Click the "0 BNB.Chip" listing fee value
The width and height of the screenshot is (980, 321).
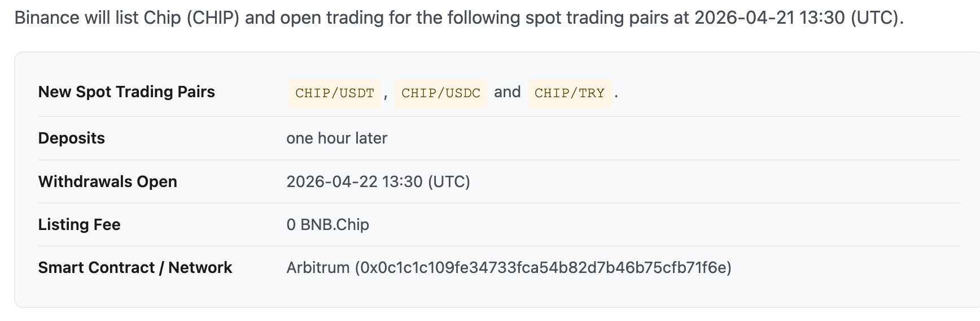pos(327,224)
